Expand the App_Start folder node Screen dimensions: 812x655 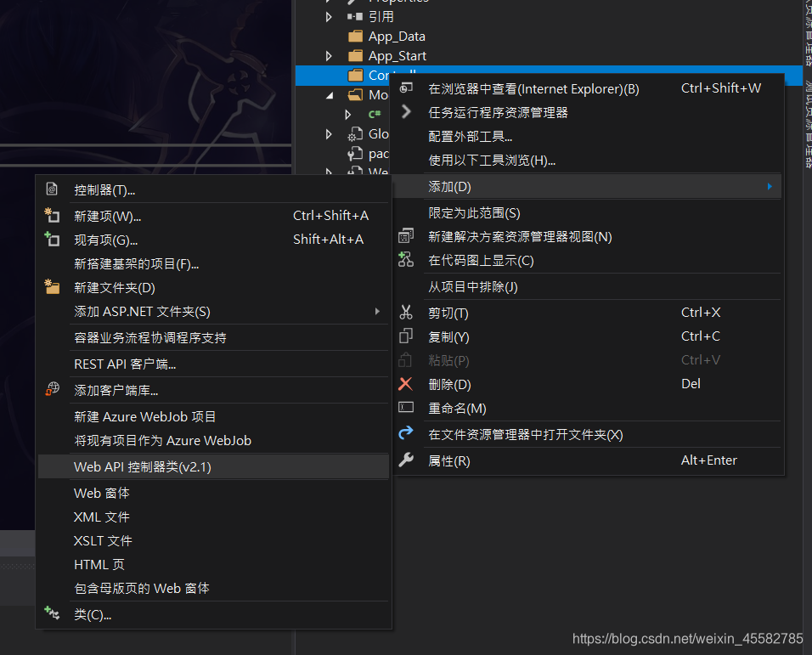click(329, 55)
